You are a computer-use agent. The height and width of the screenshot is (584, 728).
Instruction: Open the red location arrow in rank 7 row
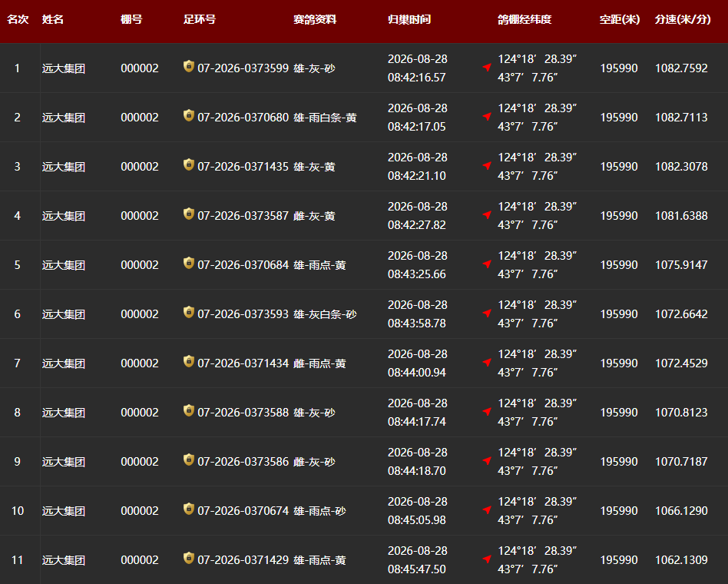pos(487,363)
